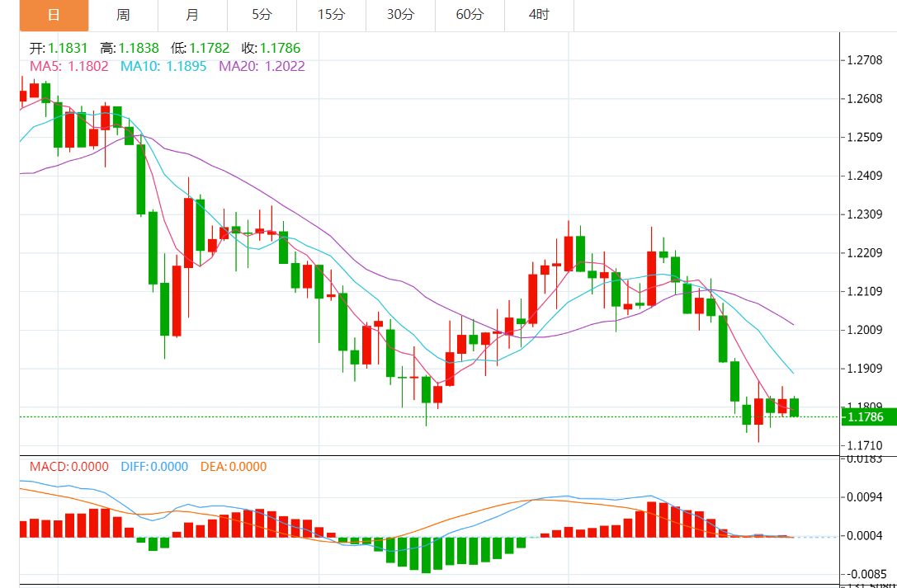Screen dimensions: 897x588
Task: Select the 60分 timeframe tab
Action: point(470,16)
